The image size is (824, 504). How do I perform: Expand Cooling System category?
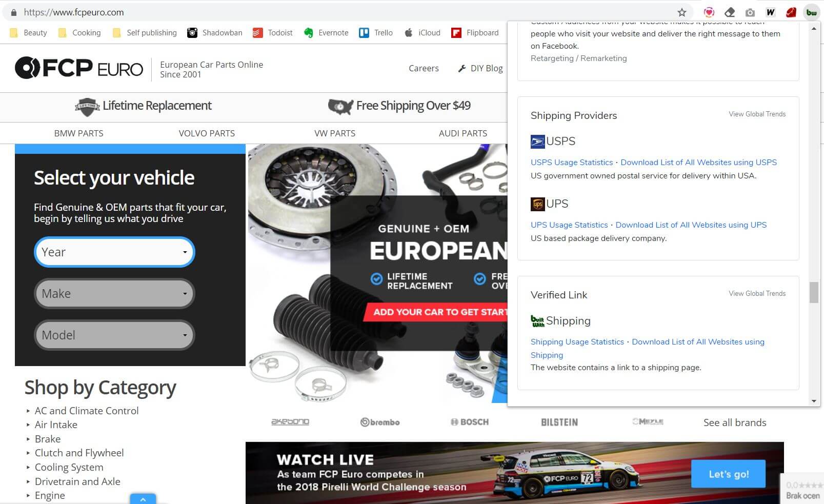tap(69, 467)
